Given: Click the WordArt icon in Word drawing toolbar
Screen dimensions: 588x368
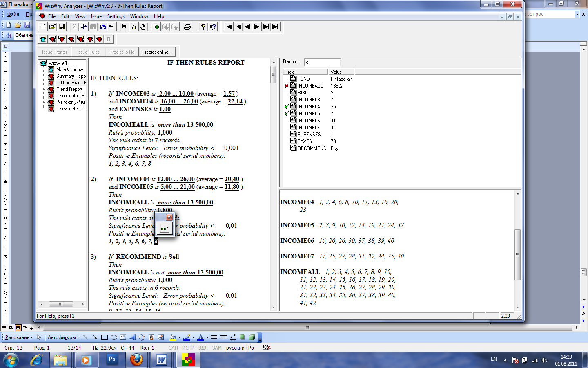Looking at the screenshot, I should tap(133, 337).
